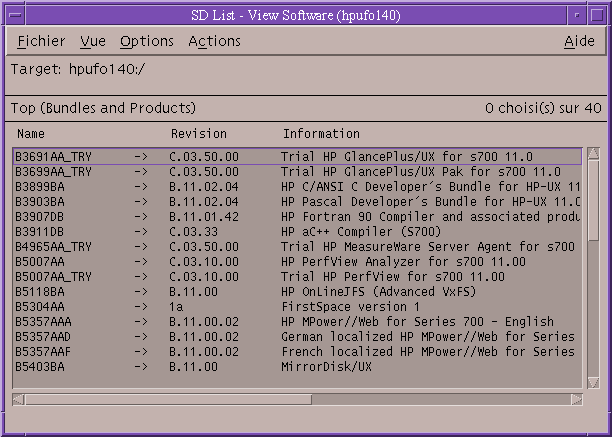Open the Actions menu

(x=215, y=41)
